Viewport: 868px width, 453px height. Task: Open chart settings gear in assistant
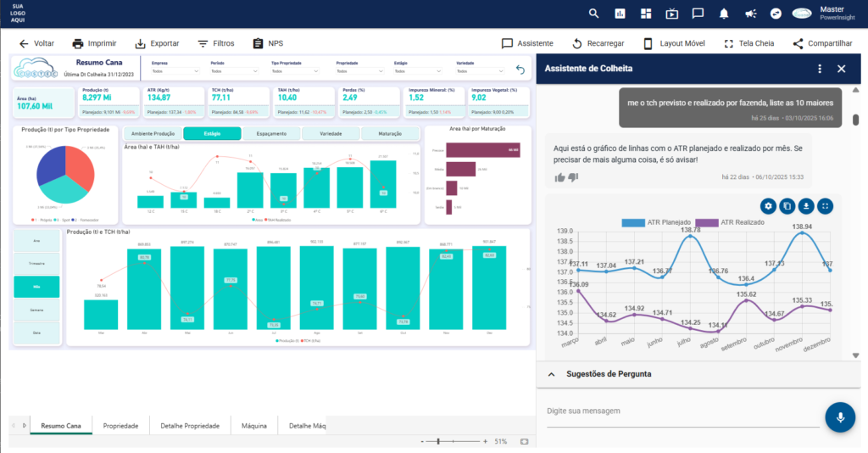768,206
